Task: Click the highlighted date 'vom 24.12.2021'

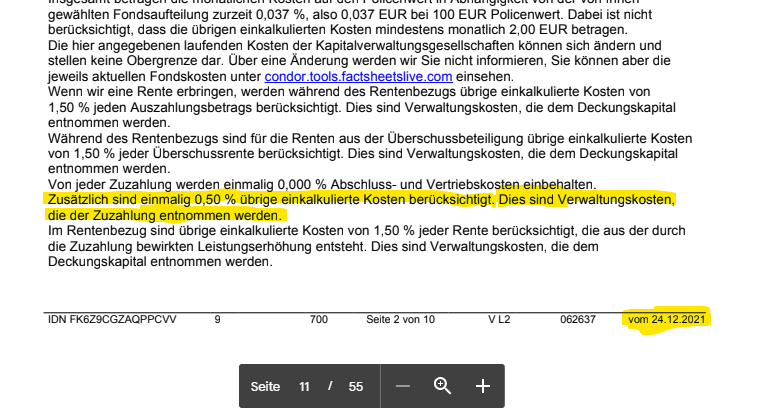Action: [667, 320]
